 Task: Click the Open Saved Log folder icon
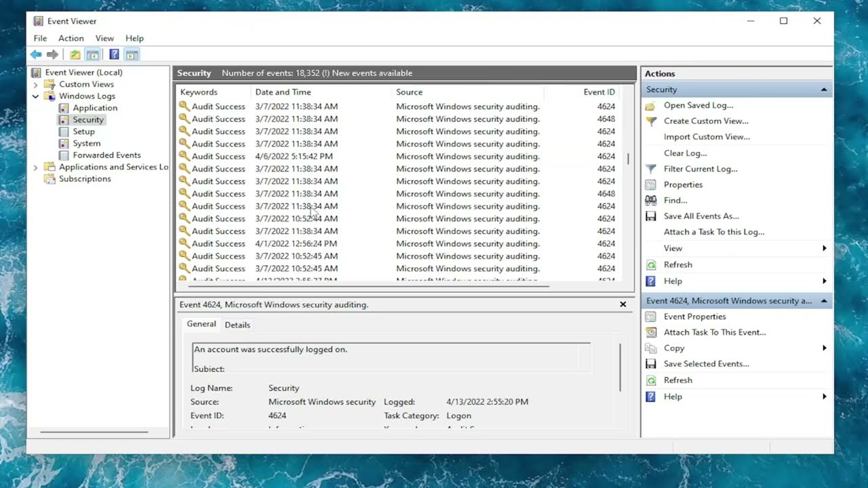tap(651, 106)
